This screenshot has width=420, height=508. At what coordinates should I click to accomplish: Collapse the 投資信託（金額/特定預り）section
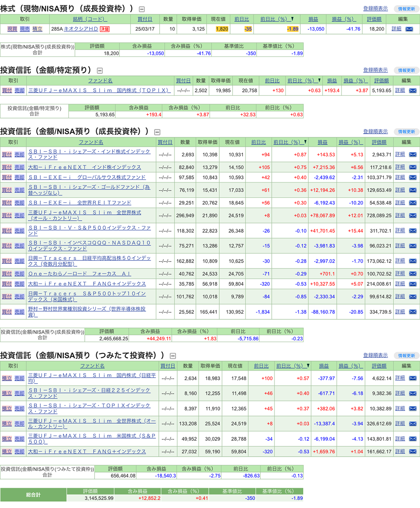pyautogui.click(x=100, y=71)
